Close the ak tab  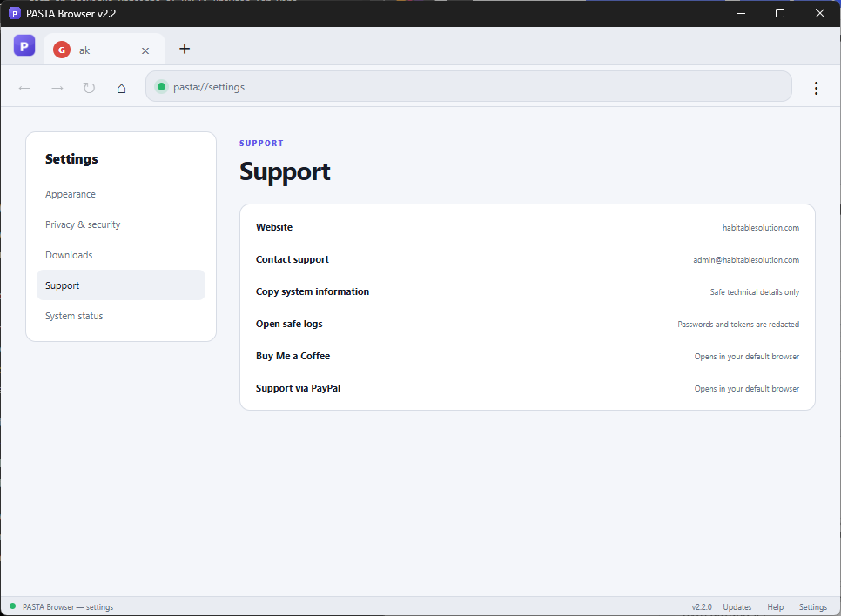tap(145, 51)
